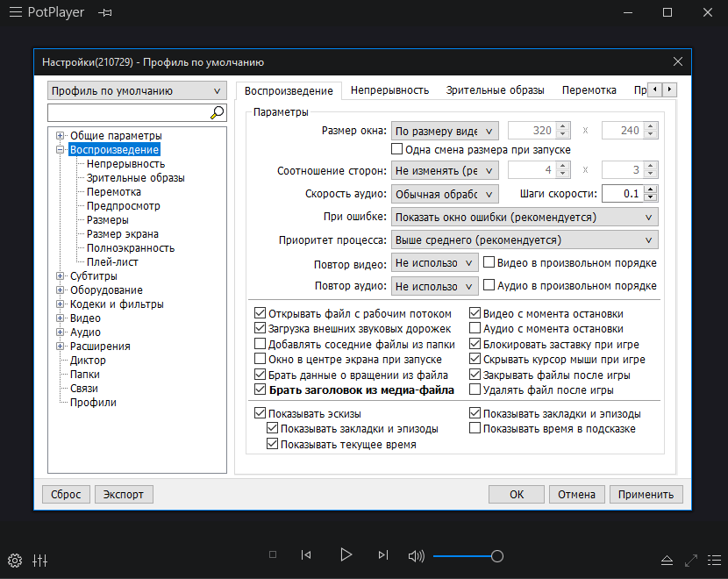Open the При ошибке dropdown
Screen dimensions: 728x579
click(525, 217)
